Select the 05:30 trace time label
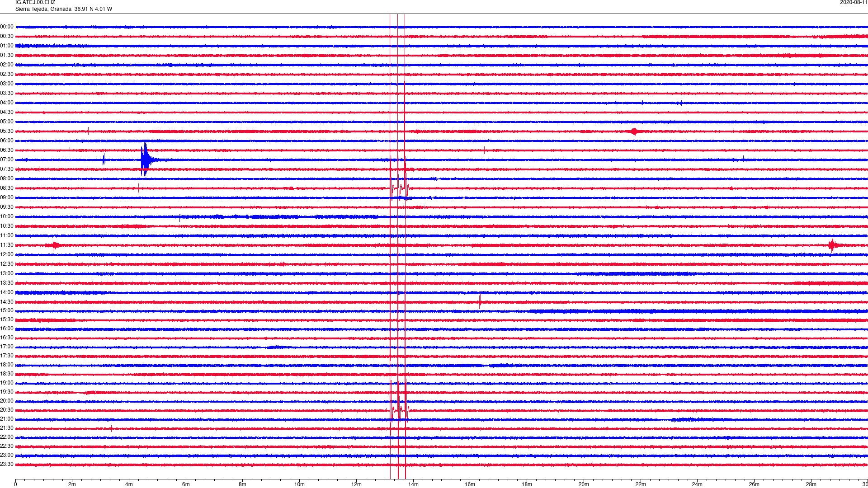 click(7, 131)
